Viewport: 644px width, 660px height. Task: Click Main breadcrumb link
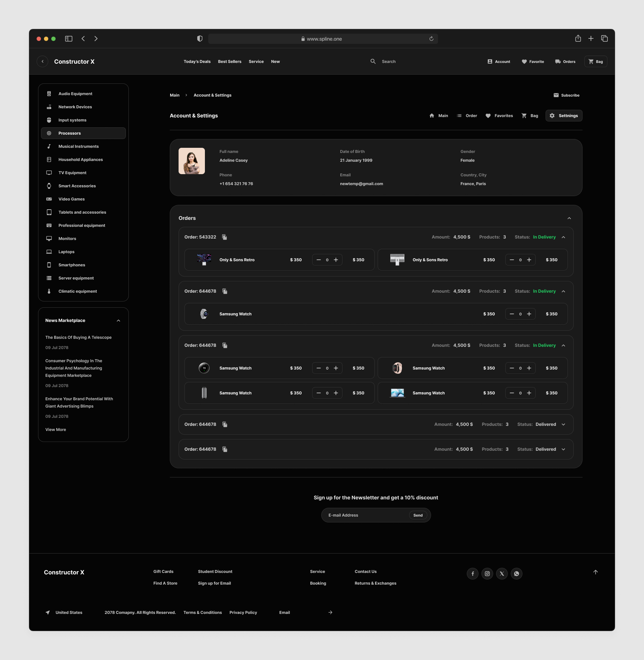coord(175,95)
